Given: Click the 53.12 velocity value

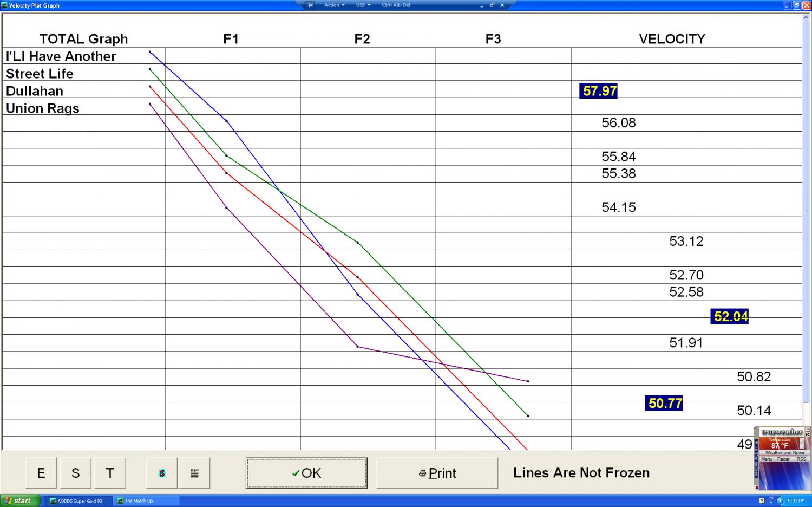Looking at the screenshot, I should point(686,241).
